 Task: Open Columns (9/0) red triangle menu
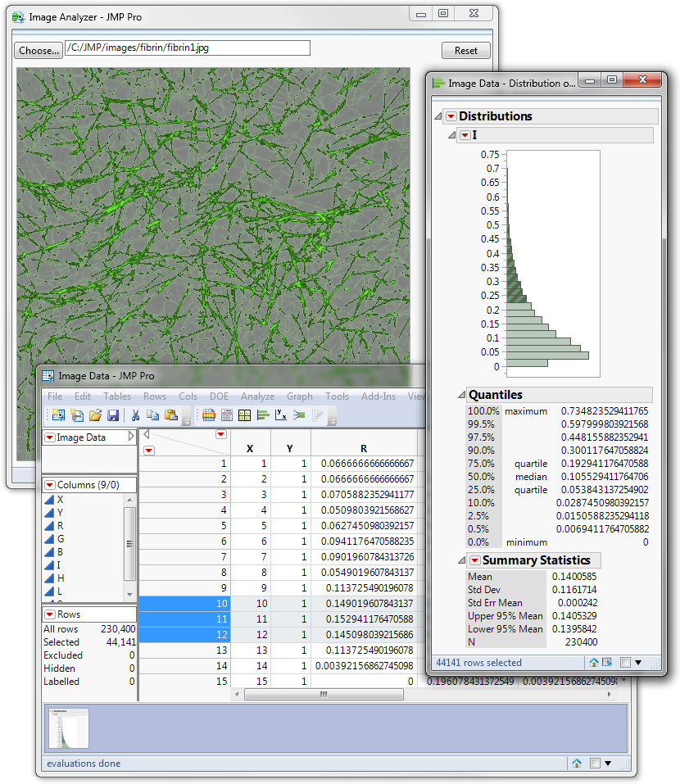tap(49, 485)
